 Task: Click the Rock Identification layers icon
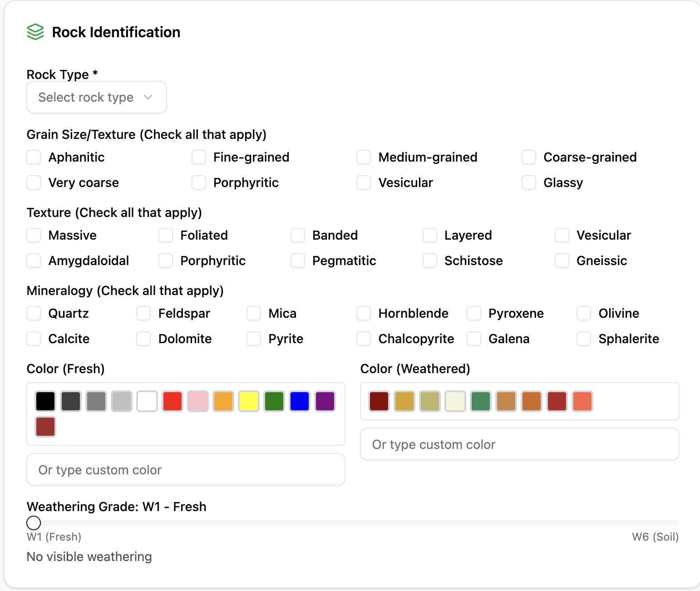tap(35, 32)
